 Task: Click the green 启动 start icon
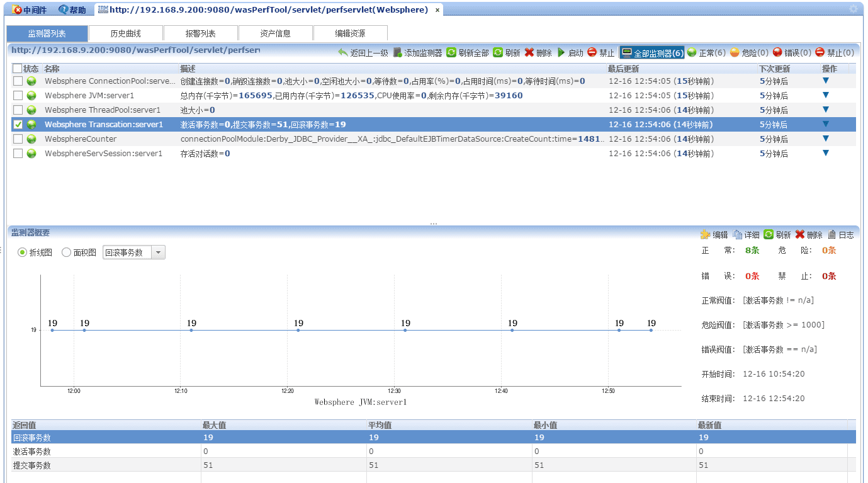(561, 53)
